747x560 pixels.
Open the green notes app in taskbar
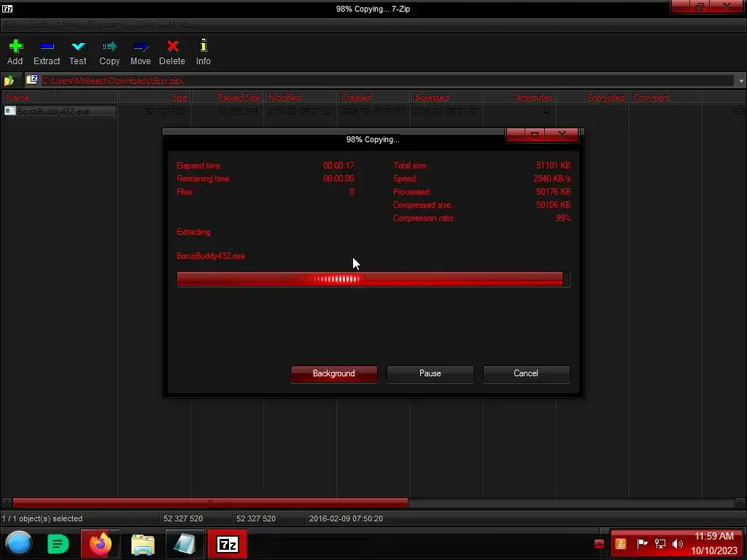[58, 544]
